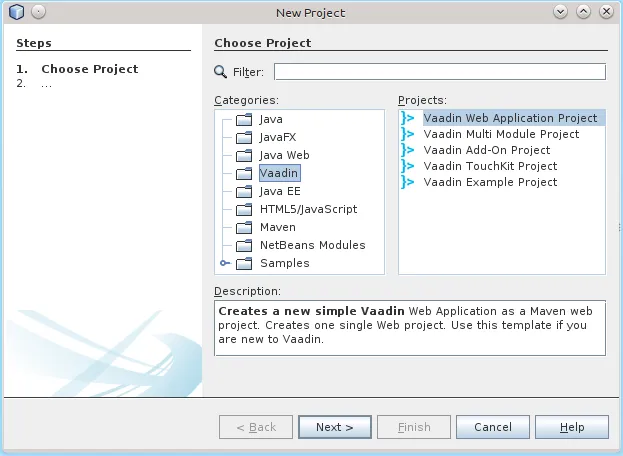Click the HTML5/JavaScript folder icon
The image size is (623, 456).
[244, 209]
